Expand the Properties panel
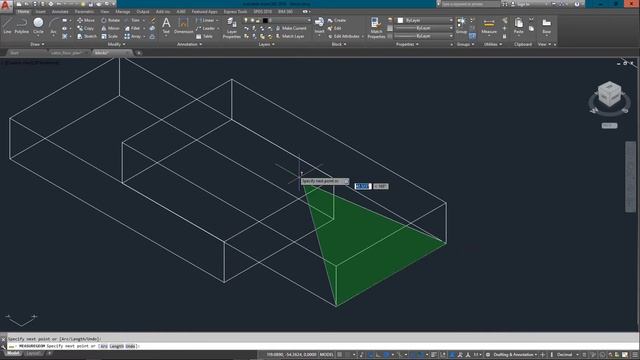This screenshot has width=640, height=360. point(407,44)
